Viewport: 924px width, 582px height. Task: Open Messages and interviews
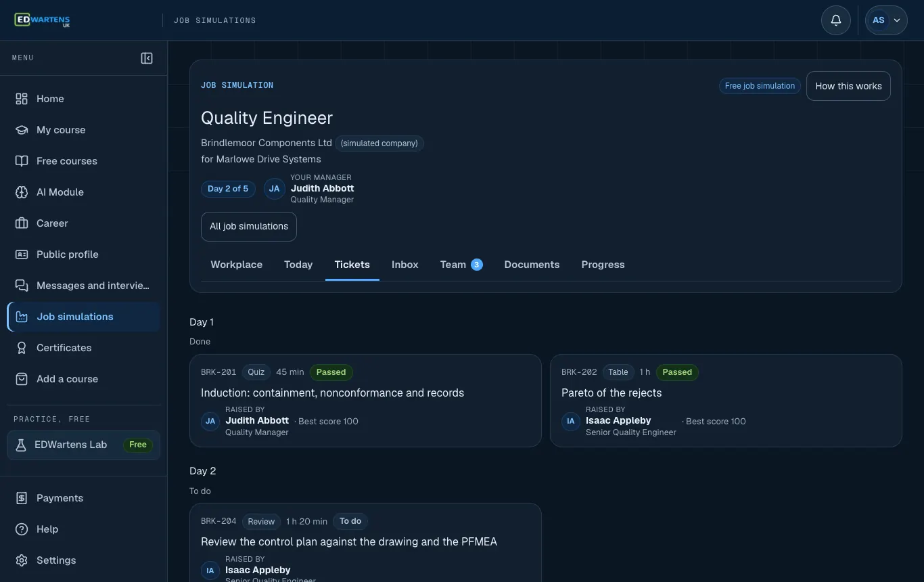83,286
